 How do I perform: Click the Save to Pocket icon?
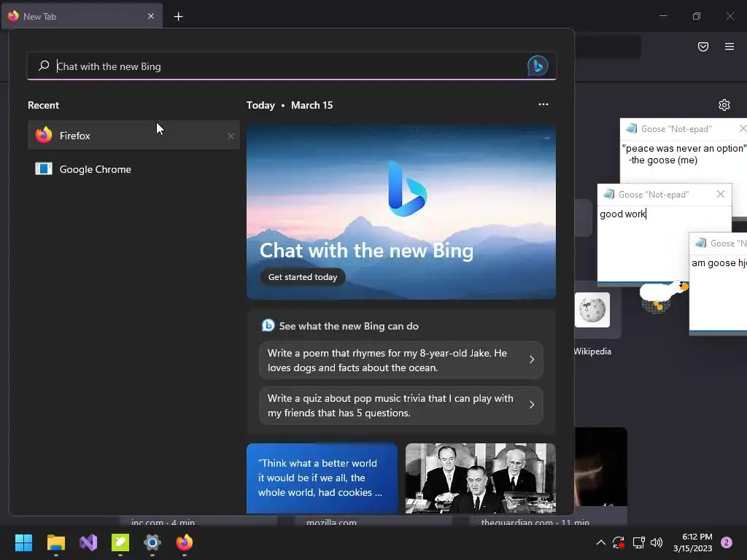tap(703, 46)
